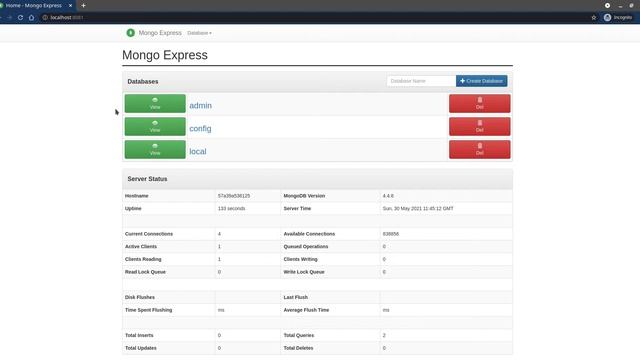Click the Available Connections label

(x=309, y=234)
